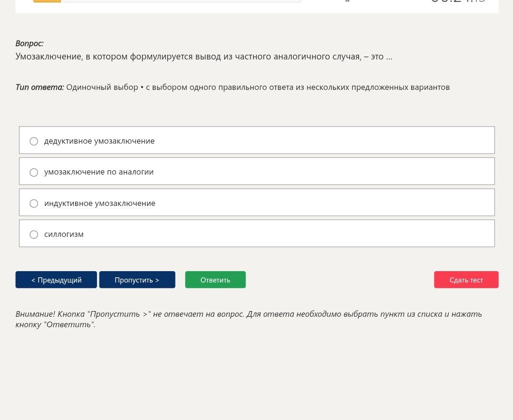513x420 pixels.
Task: Choose the силлогизм radio option
Action: point(34,234)
